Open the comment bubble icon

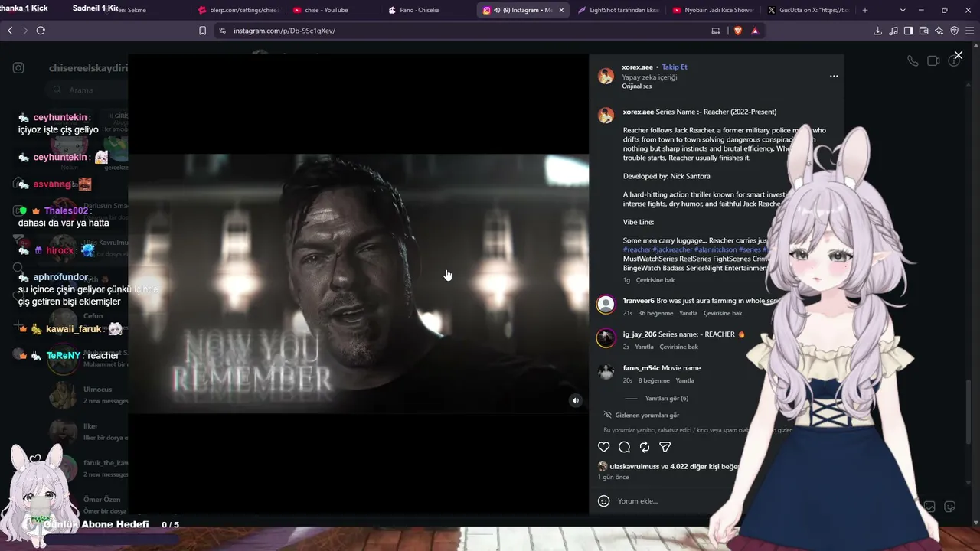[624, 447]
